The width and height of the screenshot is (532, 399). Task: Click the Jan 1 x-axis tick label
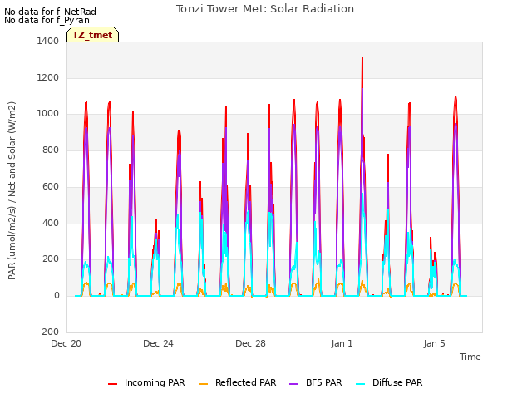342,343
